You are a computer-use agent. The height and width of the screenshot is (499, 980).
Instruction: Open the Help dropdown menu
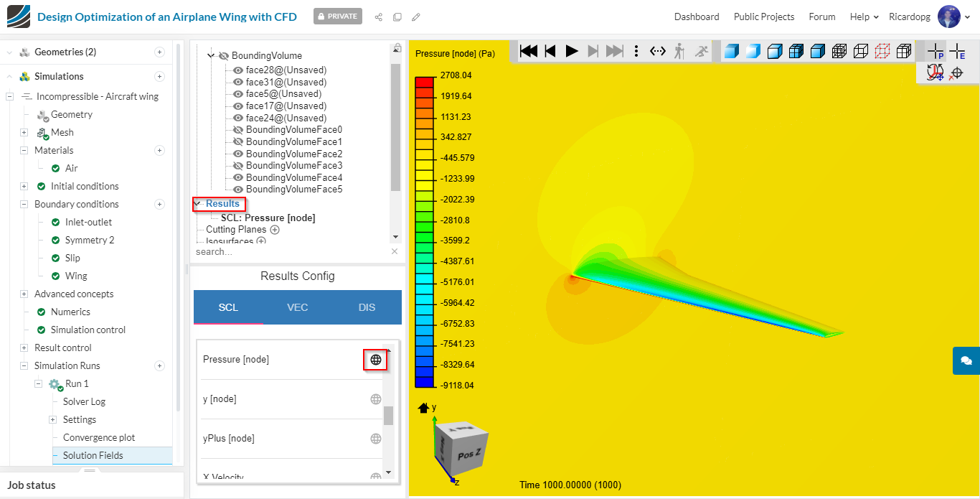pos(864,17)
